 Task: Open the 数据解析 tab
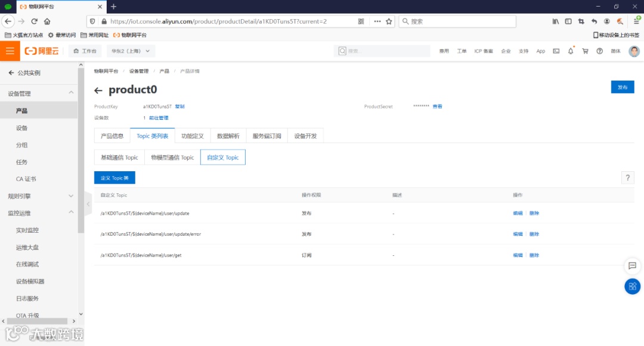(228, 136)
